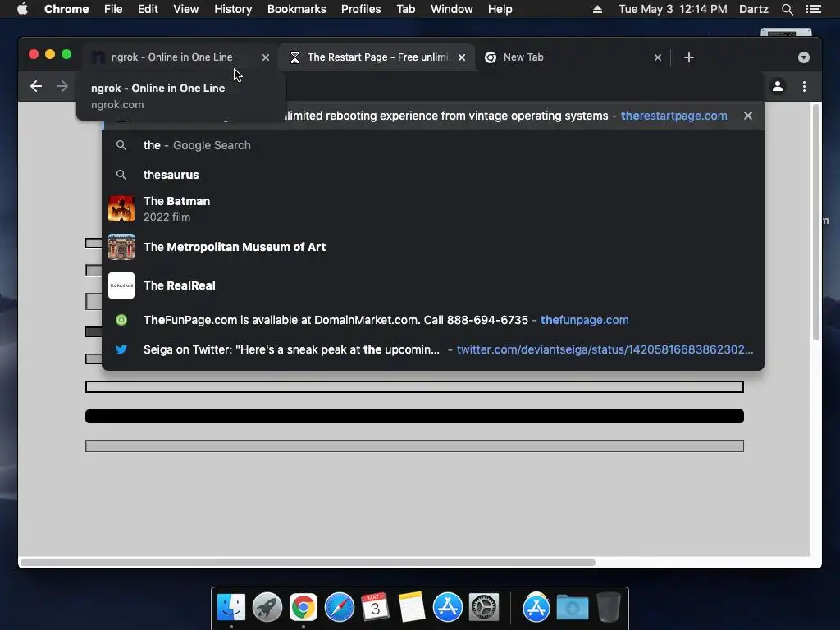Click the page's horizontal scrollbar
This screenshot has width=840, height=630.
308,563
